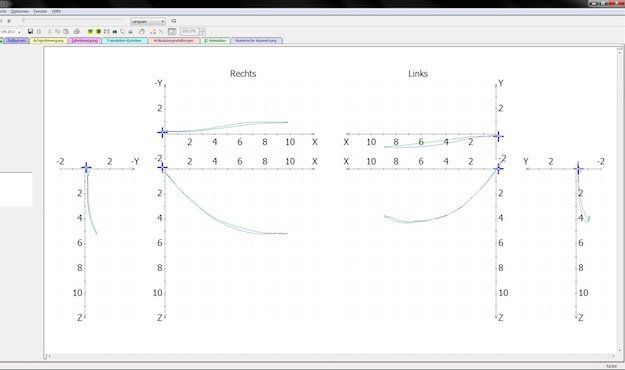This screenshot has width=625, height=370.
Task: Switch to the light-blue Translation tab
Action: click(x=124, y=41)
